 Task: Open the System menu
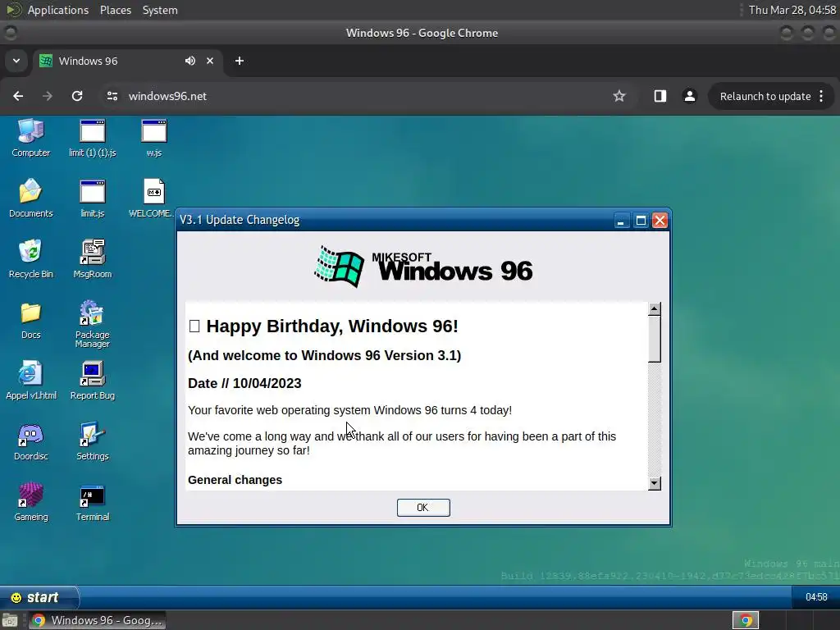[x=160, y=10]
